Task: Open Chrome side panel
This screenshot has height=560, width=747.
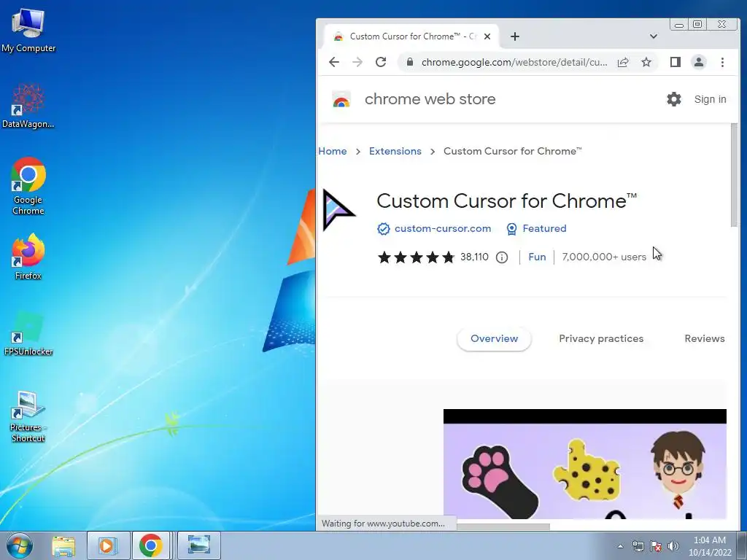Action: 675,62
